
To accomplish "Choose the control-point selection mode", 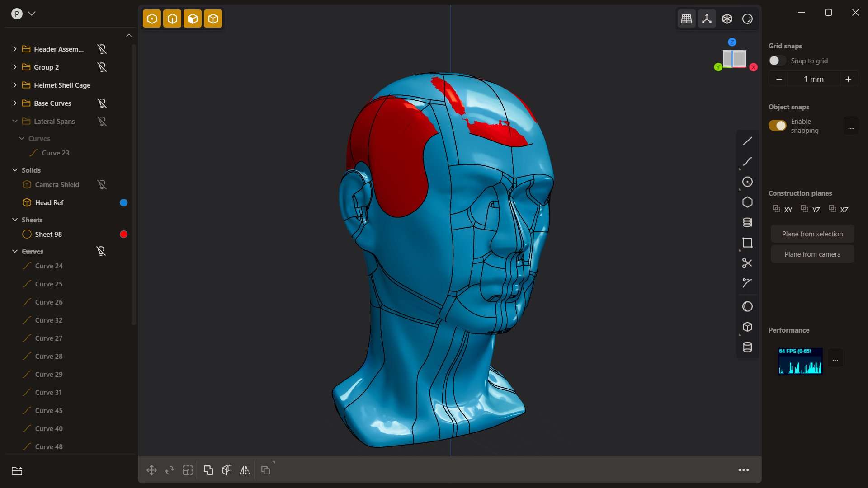I will tap(152, 19).
